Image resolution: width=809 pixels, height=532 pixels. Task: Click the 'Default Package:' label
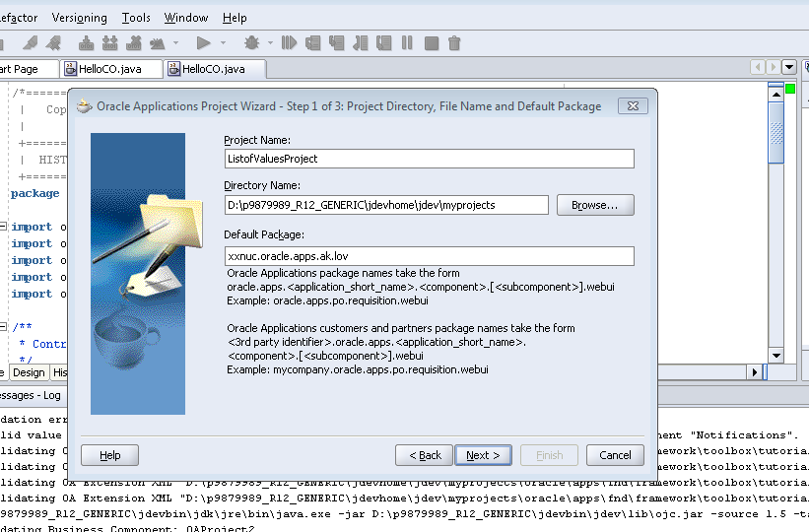coord(264,234)
